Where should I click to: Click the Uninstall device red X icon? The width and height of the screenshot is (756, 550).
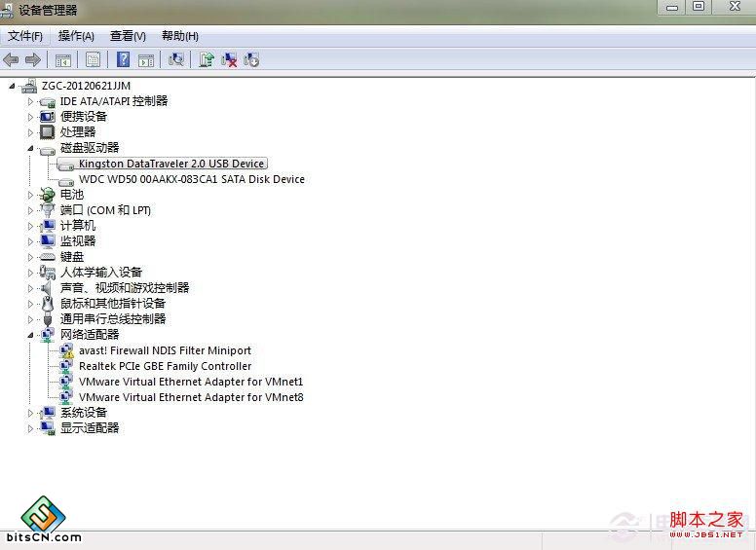click(x=229, y=59)
